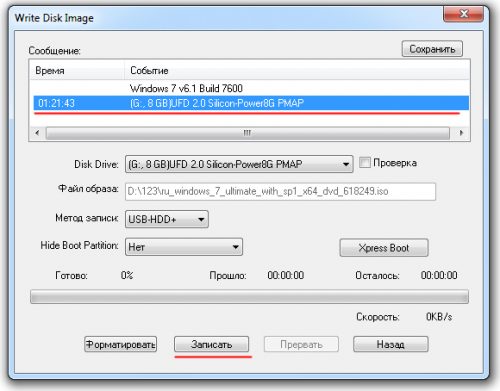
Task: Click the right arrow of horizontal scrollbar
Action: [462, 133]
